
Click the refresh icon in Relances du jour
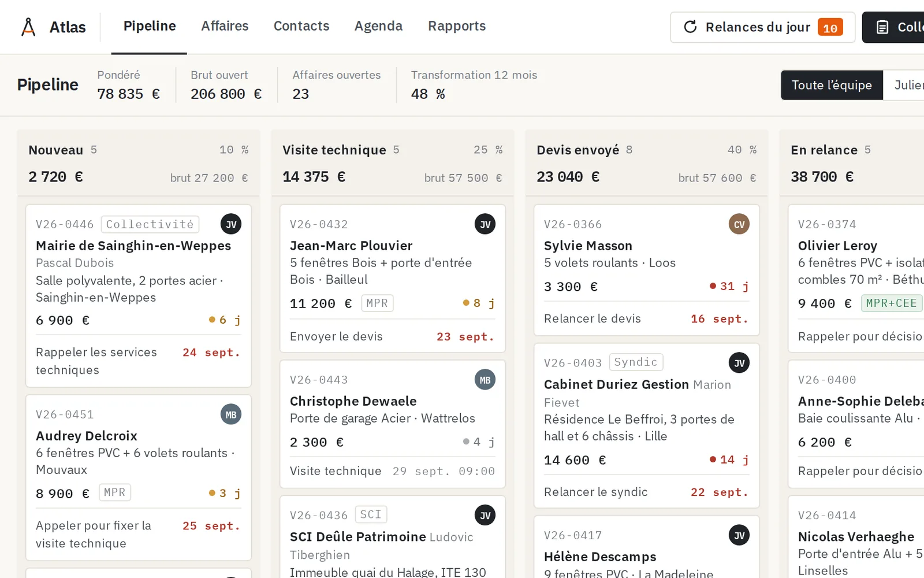pyautogui.click(x=690, y=27)
